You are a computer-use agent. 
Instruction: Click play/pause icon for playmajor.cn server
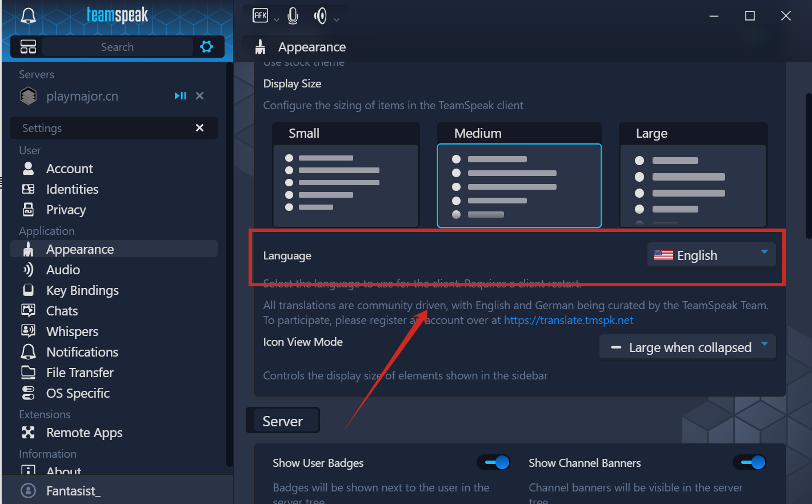click(x=181, y=96)
